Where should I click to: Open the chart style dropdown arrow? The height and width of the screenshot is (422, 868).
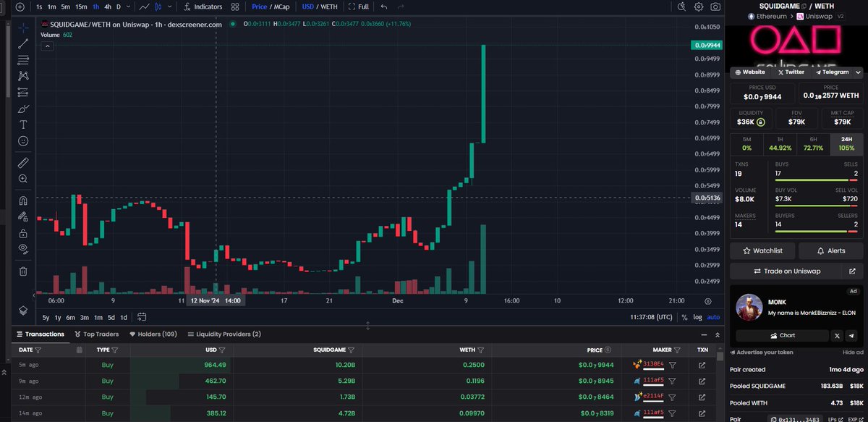tap(171, 7)
